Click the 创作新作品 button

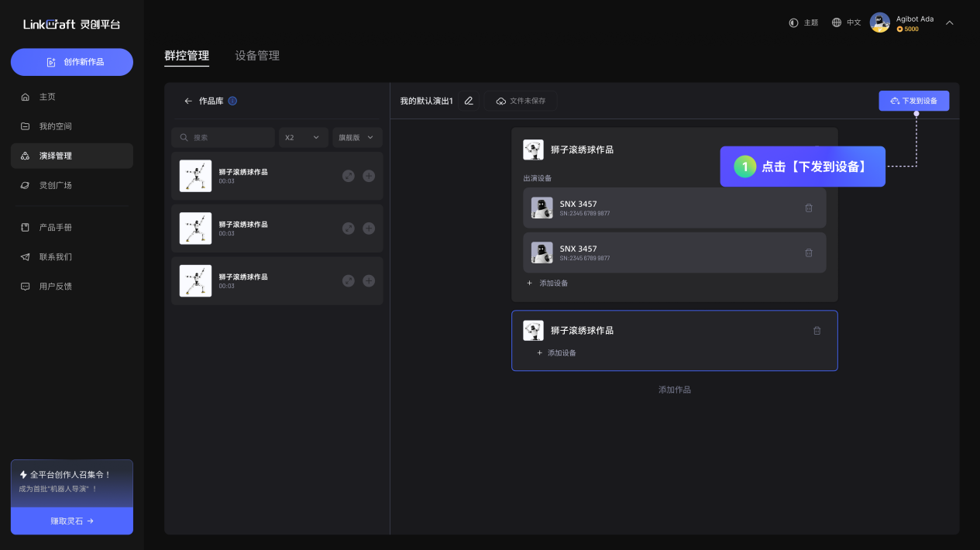click(x=72, y=62)
